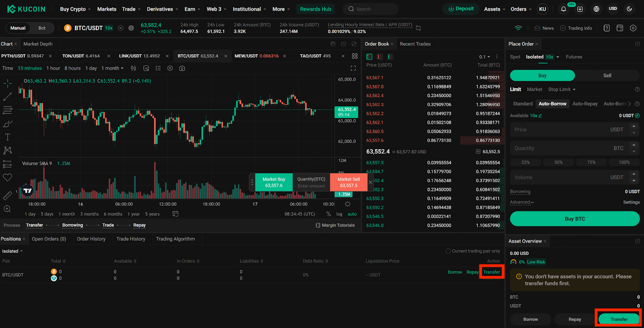Open go-to-date calendar icon below chart
The image size is (644, 328).
click(x=175, y=214)
